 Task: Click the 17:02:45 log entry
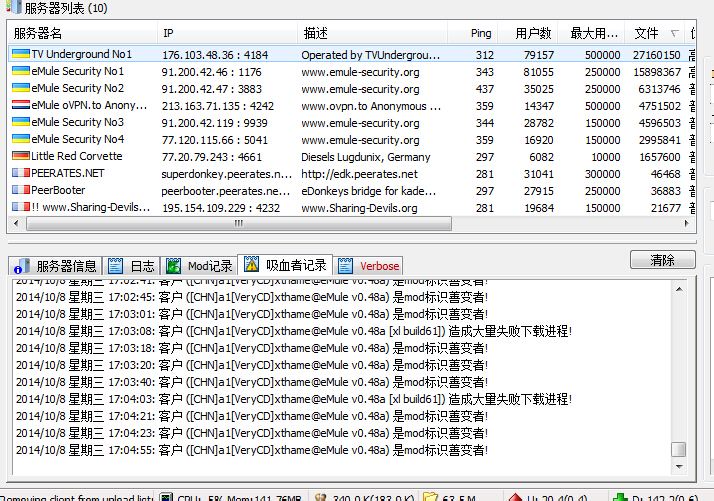252,297
